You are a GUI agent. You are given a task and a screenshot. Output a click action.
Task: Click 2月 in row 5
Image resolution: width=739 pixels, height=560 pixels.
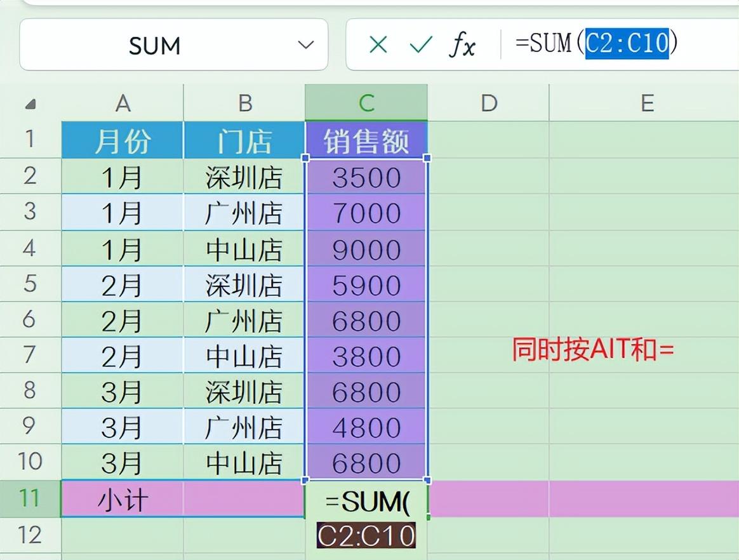pos(123,284)
